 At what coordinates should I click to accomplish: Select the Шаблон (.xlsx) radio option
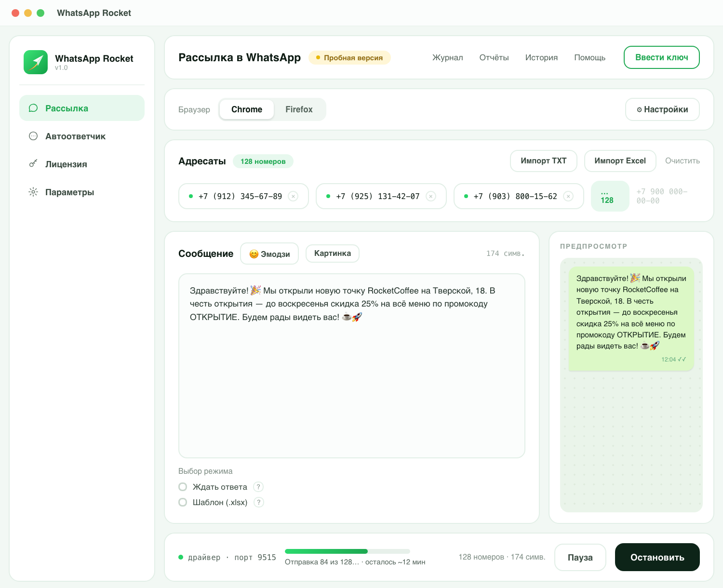pyautogui.click(x=183, y=502)
